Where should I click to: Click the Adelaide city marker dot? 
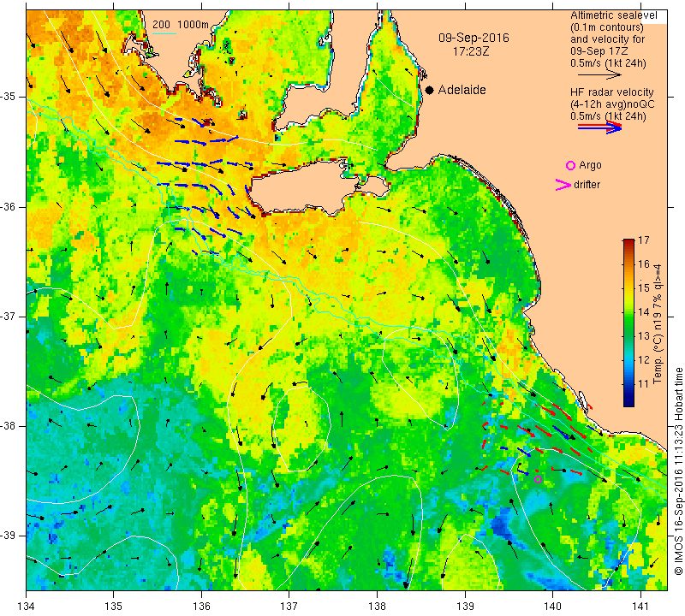point(430,90)
